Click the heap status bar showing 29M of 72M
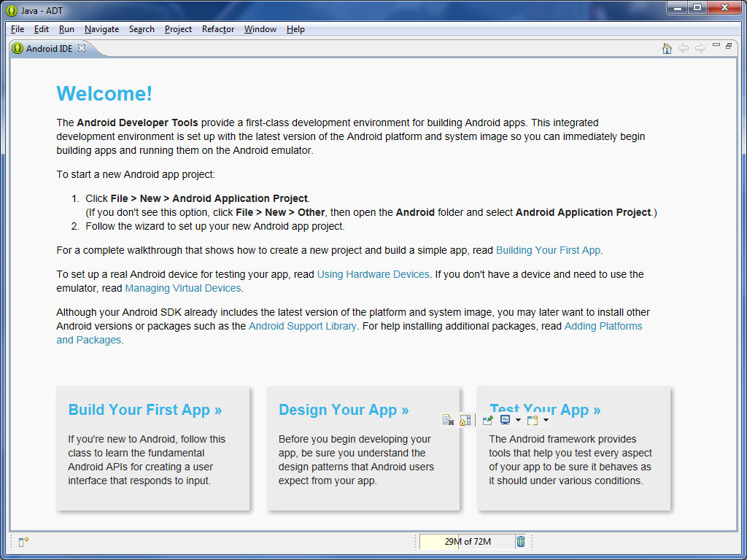 (468, 542)
